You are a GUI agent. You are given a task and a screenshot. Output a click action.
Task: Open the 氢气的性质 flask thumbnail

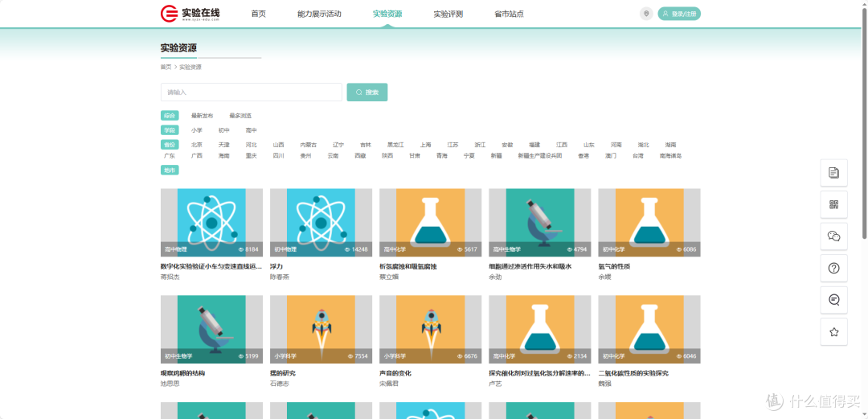click(649, 222)
